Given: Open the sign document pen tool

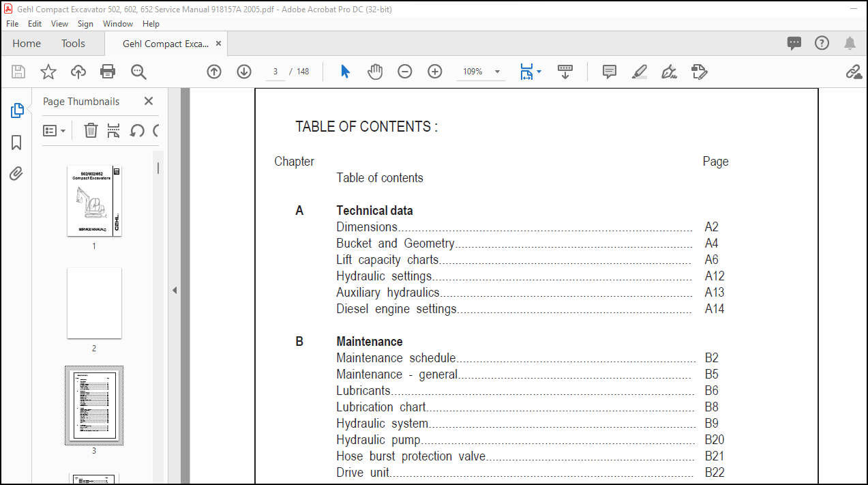Looking at the screenshot, I should (x=669, y=72).
